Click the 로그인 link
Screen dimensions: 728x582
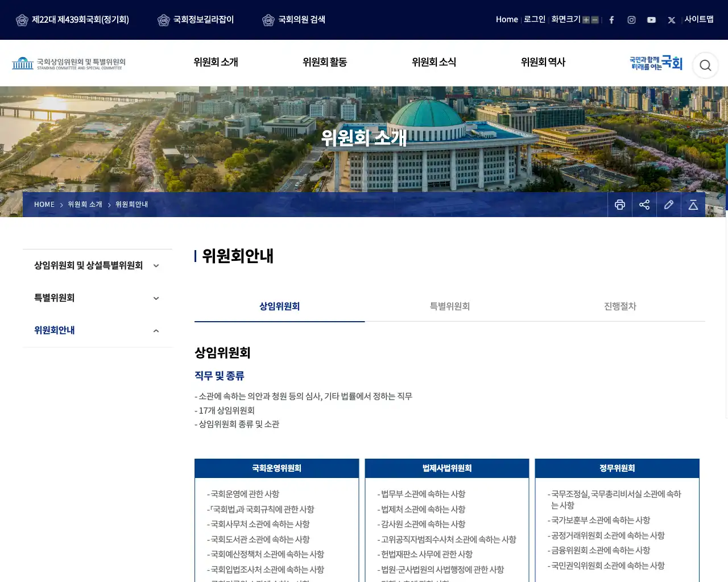click(x=535, y=19)
